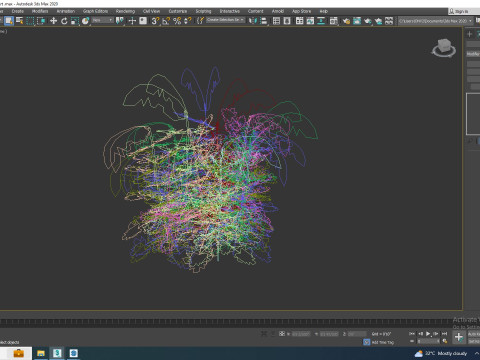The image size is (480, 360).
Task: Open Render Setup teapot icon
Action: tap(346, 21)
